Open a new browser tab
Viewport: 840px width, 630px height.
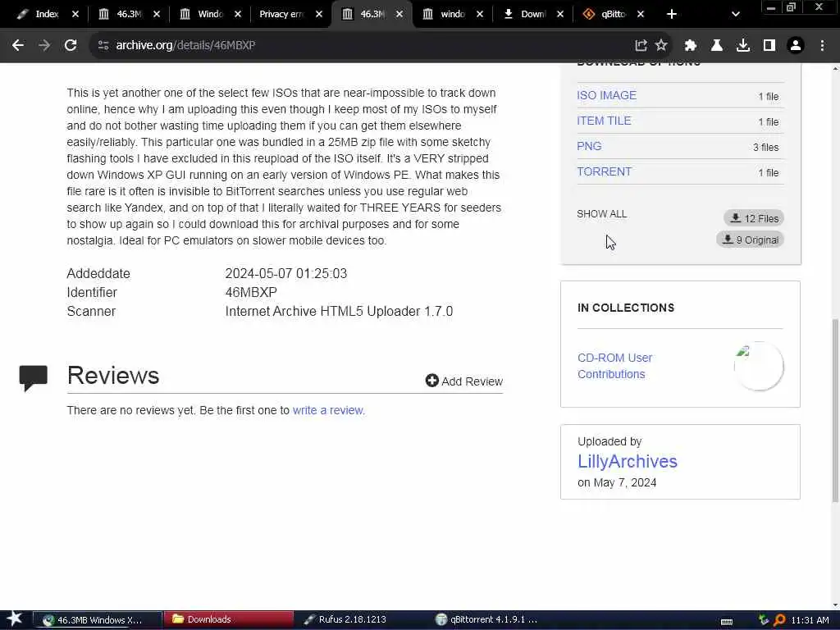(672, 15)
